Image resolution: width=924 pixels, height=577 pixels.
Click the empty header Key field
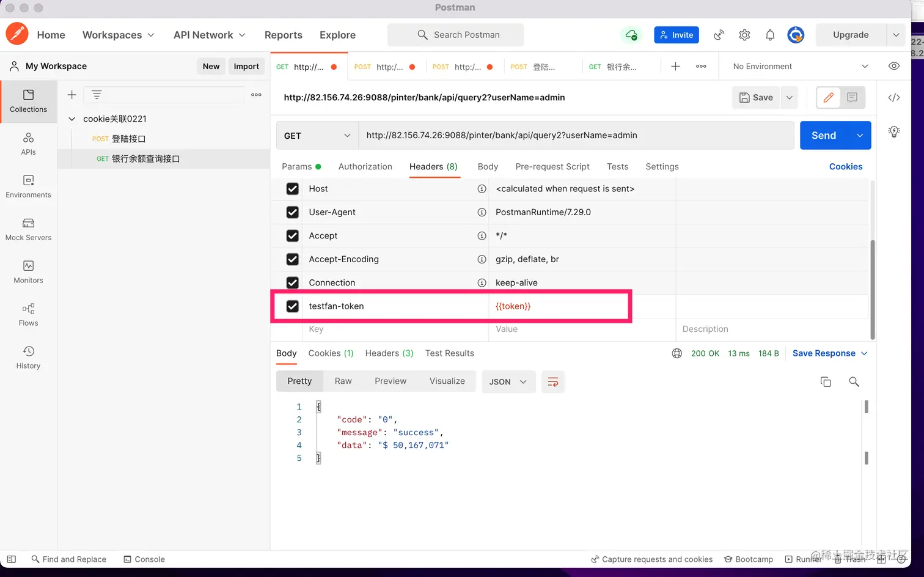pyautogui.click(x=395, y=329)
